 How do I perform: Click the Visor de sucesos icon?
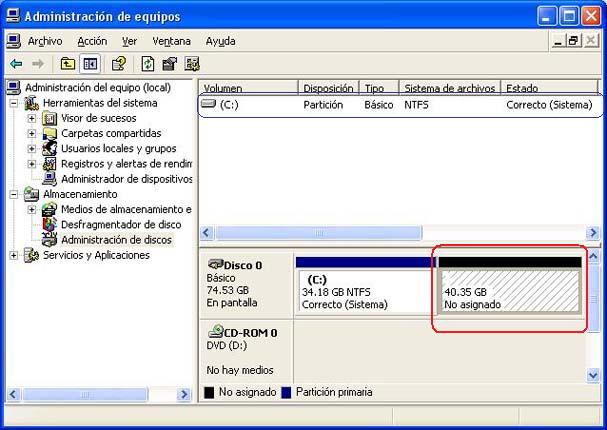click(x=50, y=118)
